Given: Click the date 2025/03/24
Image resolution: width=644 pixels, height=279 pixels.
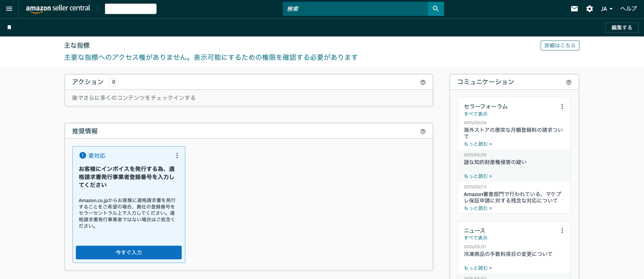Looking at the screenshot, I should (x=475, y=123).
